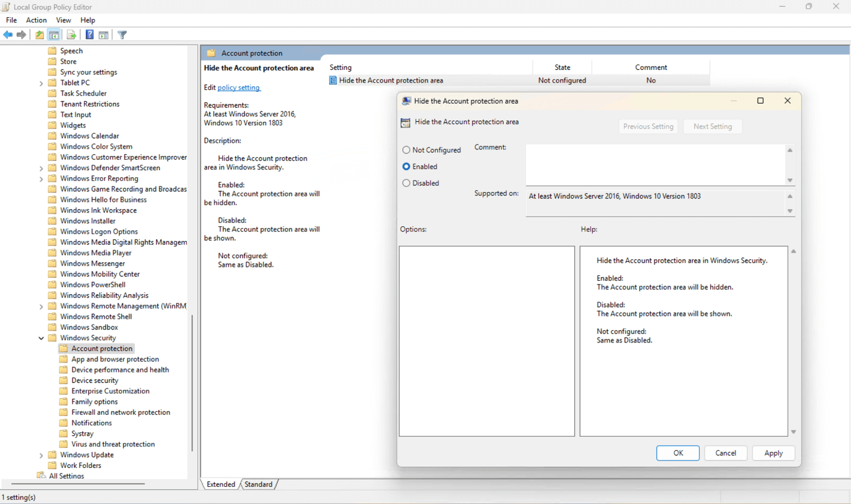The width and height of the screenshot is (851, 504).
Task: Click the Forward navigation arrow
Action: 21,34
